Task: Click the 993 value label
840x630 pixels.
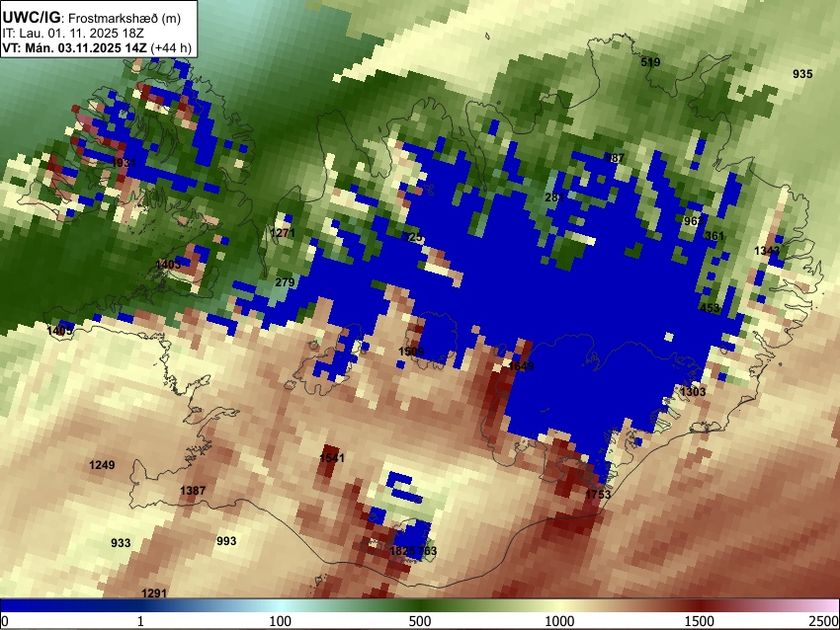Action: [x=226, y=540]
